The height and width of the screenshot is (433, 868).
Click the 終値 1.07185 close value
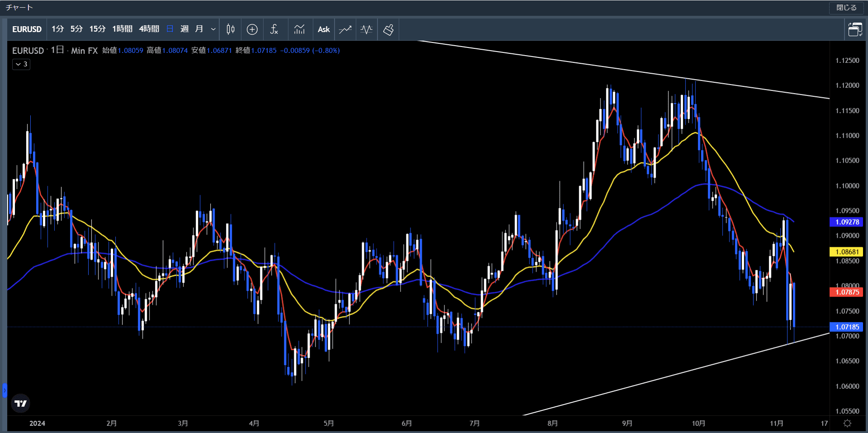[256, 51]
